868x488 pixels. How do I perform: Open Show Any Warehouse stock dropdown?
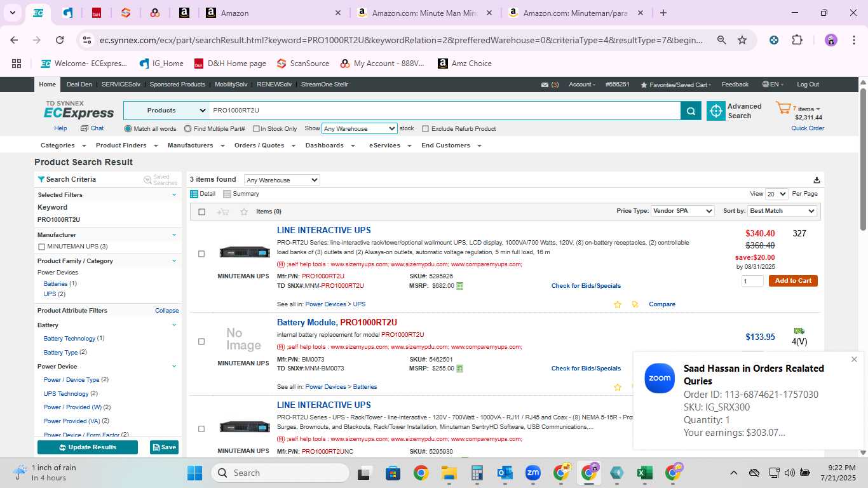tap(360, 128)
